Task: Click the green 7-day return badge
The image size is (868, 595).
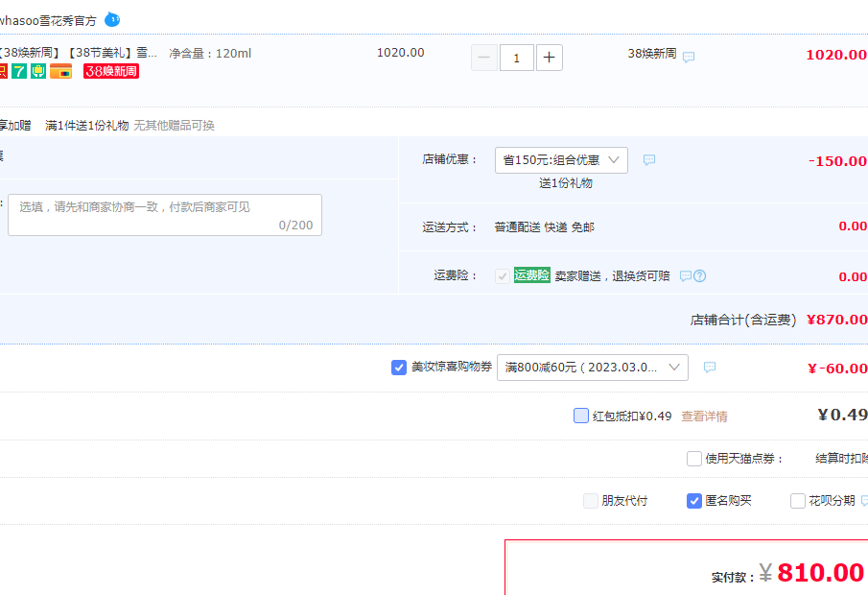Action: coord(19,71)
